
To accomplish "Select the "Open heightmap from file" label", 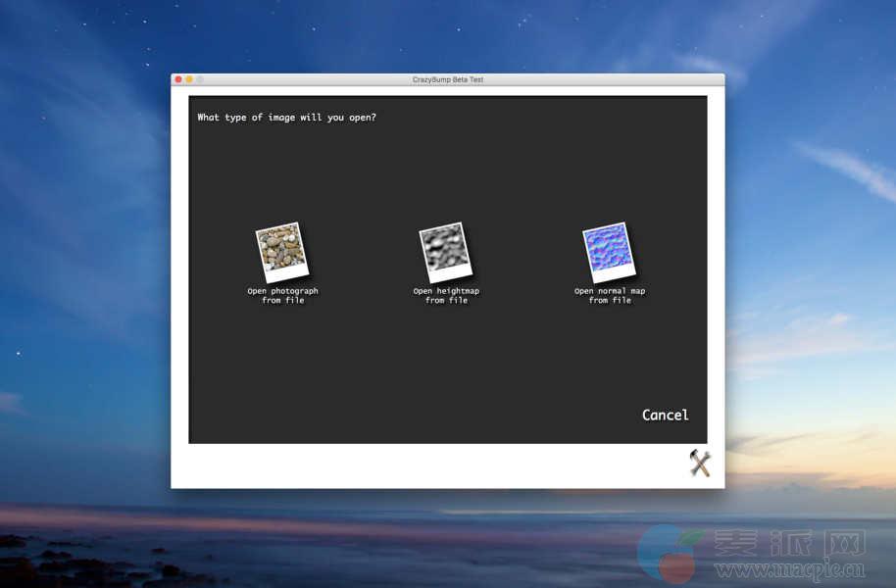I will tap(446, 296).
